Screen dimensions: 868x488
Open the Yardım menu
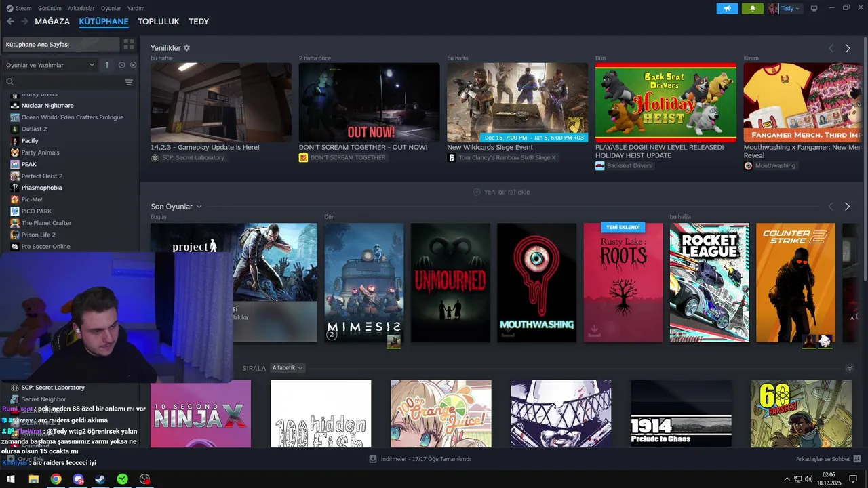tap(136, 8)
